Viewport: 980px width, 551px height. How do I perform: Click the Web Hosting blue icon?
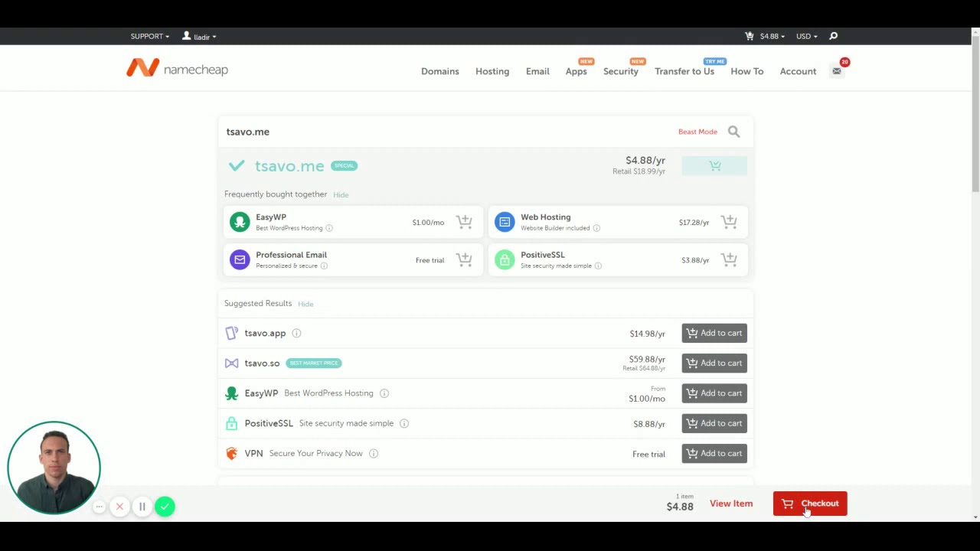[505, 222]
